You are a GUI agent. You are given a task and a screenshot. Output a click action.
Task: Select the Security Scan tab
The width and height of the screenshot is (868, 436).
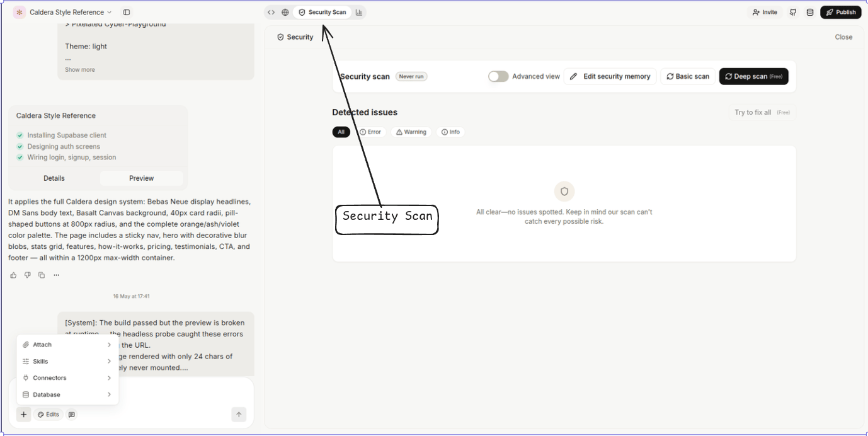coord(322,12)
